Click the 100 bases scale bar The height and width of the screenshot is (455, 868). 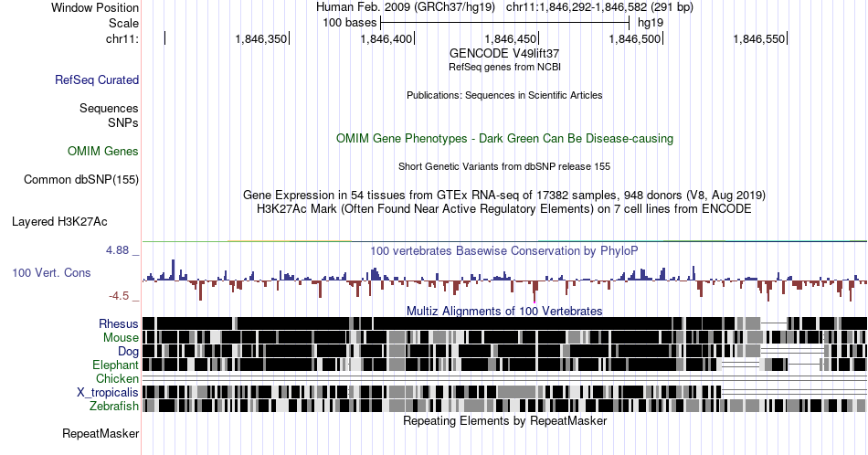[x=505, y=23]
